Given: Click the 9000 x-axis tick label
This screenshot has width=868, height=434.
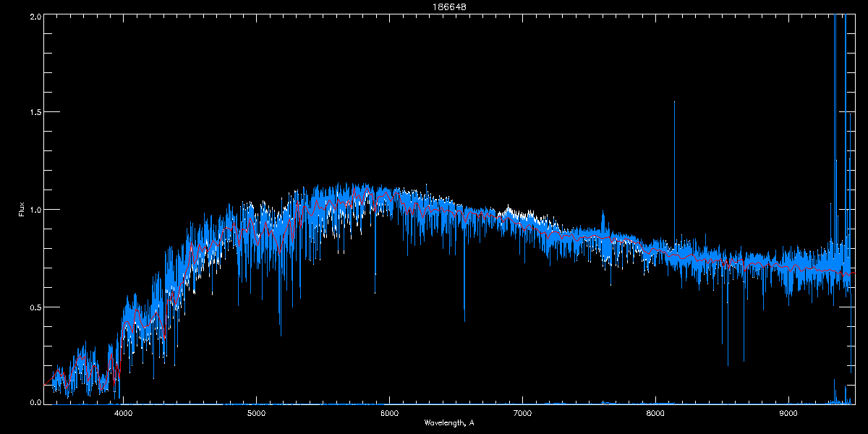Looking at the screenshot, I should 788,413.
